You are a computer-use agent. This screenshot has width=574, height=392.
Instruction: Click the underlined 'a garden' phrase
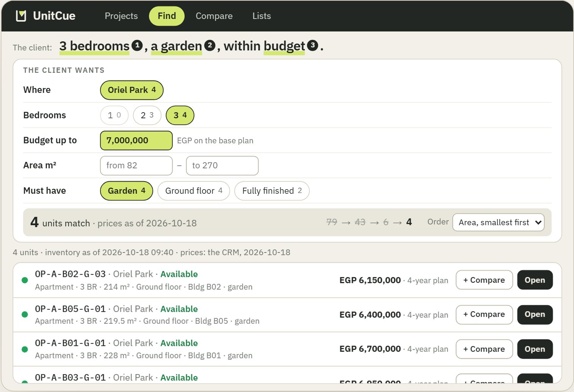click(x=176, y=46)
